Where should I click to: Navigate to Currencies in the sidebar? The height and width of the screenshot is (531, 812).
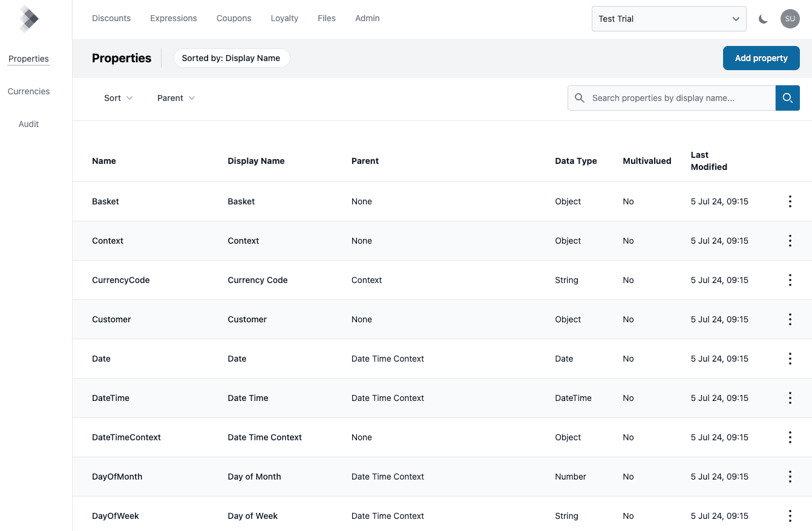click(28, 91)
